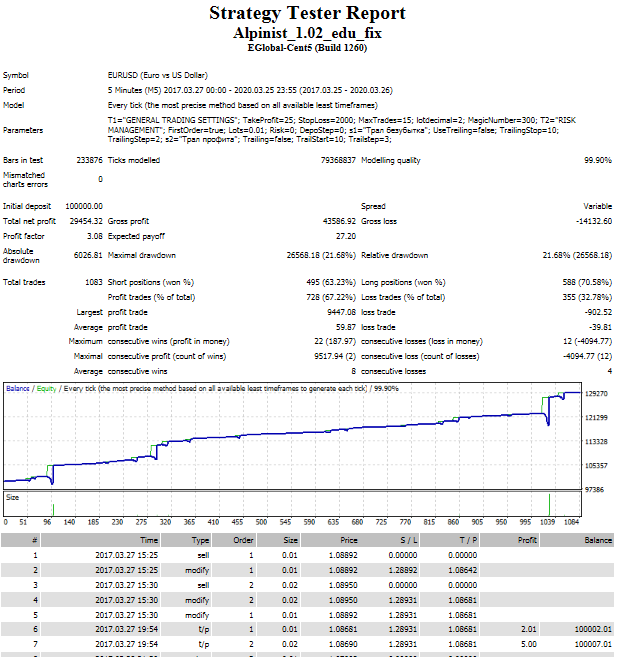Select consecutive wins value 22 (187.97)
This screenshot has height=657, width=623.
[335, 342]
